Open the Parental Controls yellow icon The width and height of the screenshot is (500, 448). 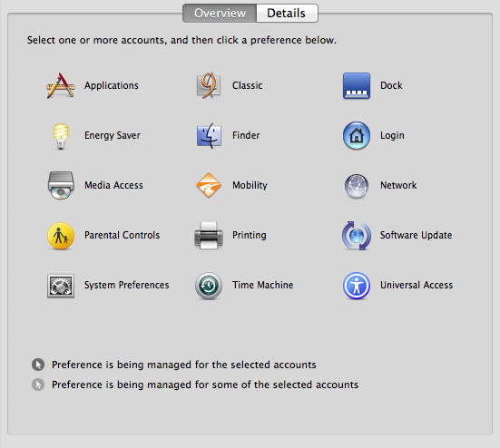pos(61,236)
